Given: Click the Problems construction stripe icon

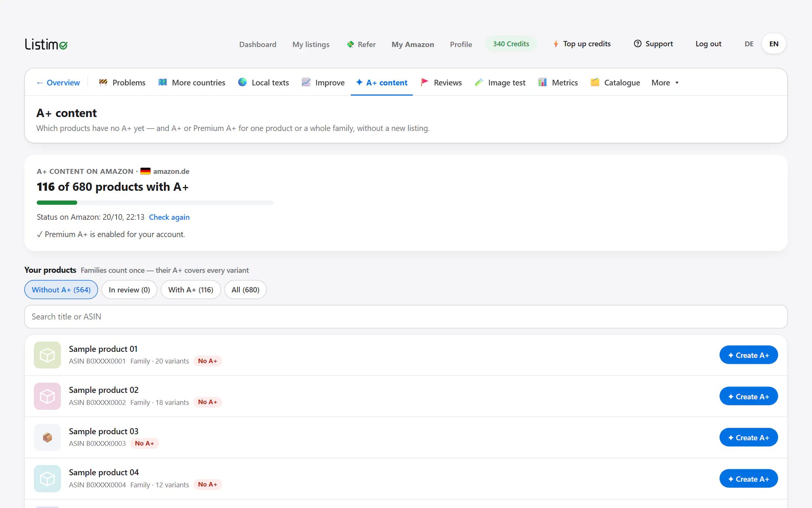Looking at the screenshot, I should 103,82.
